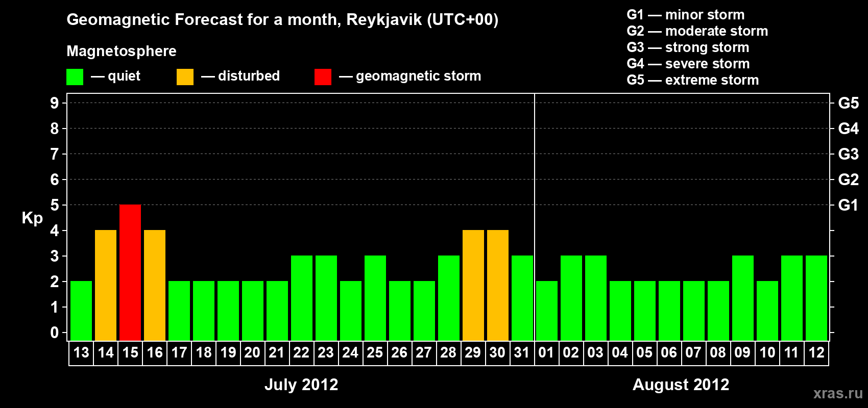Click the 'G3 — strong storm' legend line
Image resolution: width=868 pixels, height=408 pixels.
pos(688,47)
